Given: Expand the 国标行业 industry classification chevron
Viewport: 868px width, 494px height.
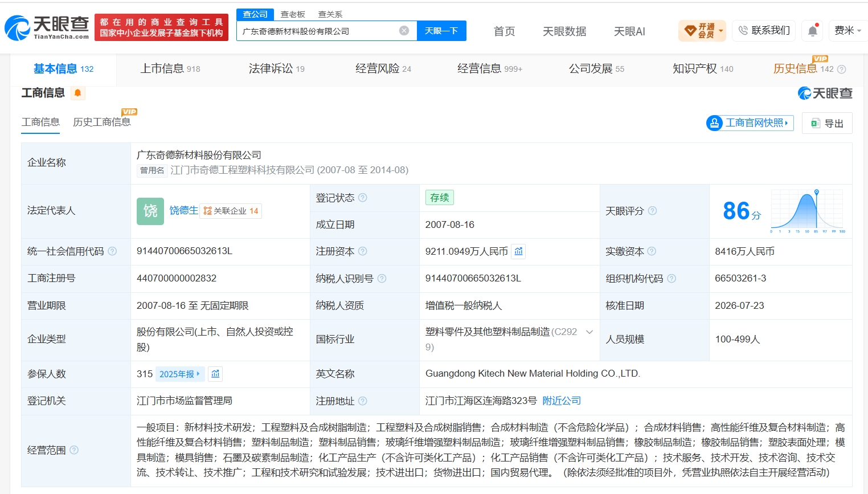Looking at the screenshot, I should (589, 332).
